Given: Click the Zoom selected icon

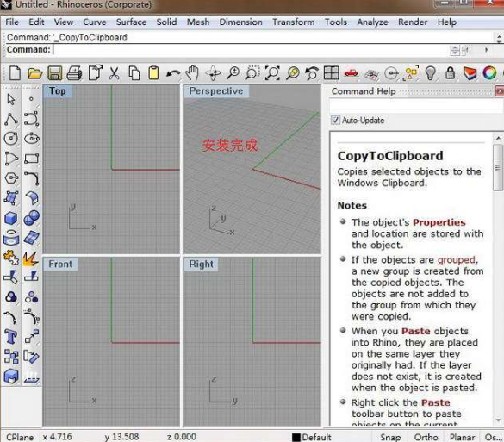Looking at the screenshot, I should coord(293,73).
